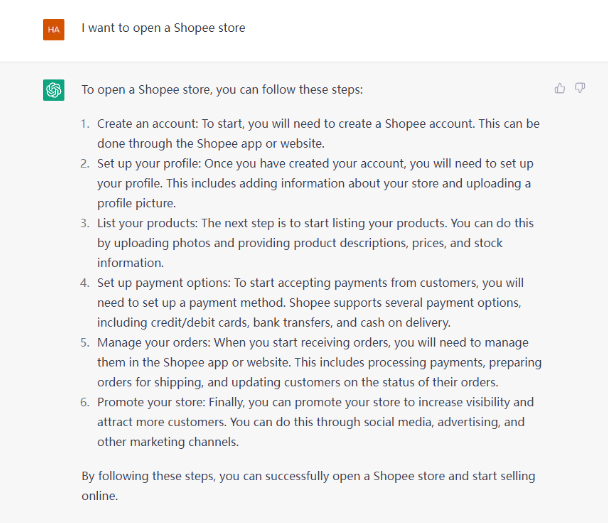Viewport: 608px width, 523px height.
Task: Click the orange HA user avatar
Action: point(54,29)
